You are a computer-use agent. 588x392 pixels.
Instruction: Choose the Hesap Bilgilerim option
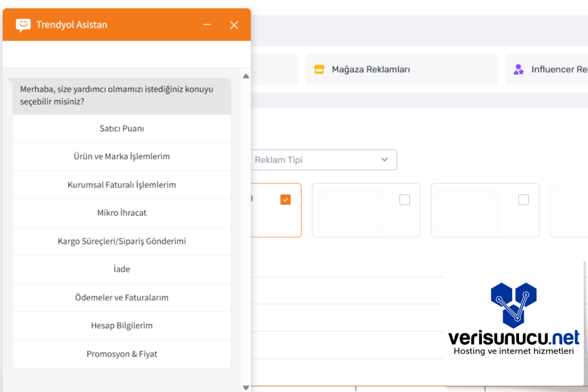coord(122,325)
